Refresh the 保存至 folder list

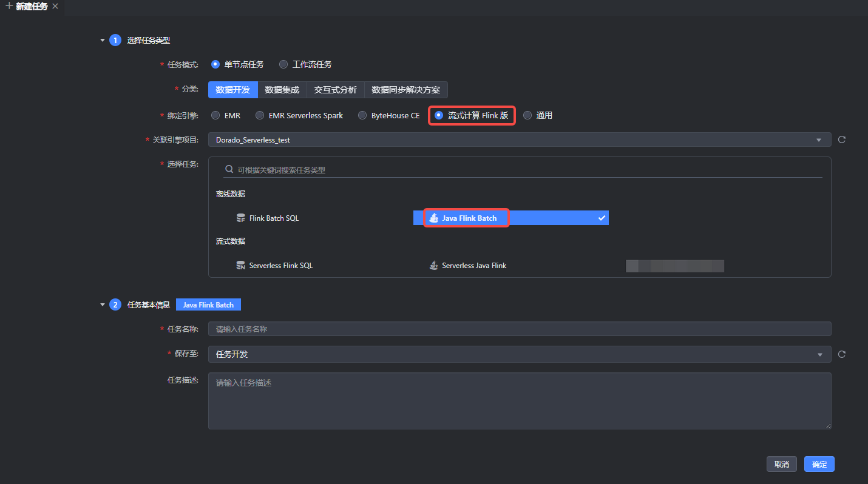tap(842, 354)
